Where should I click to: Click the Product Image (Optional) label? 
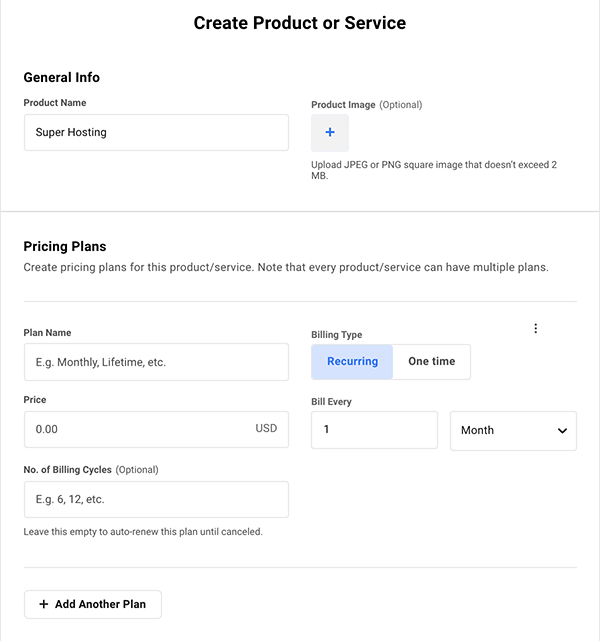[x=367, y=105]
